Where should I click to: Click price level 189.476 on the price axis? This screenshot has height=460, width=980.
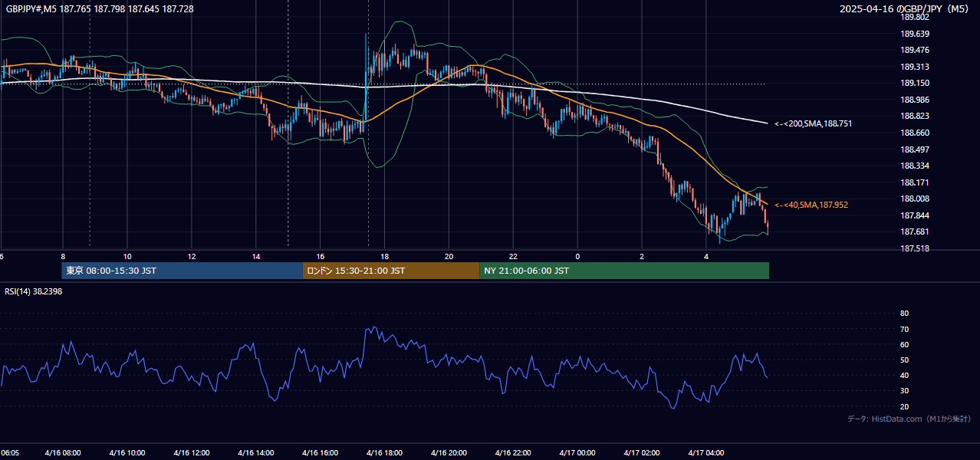pyautogui.click(x=915, y=51)
